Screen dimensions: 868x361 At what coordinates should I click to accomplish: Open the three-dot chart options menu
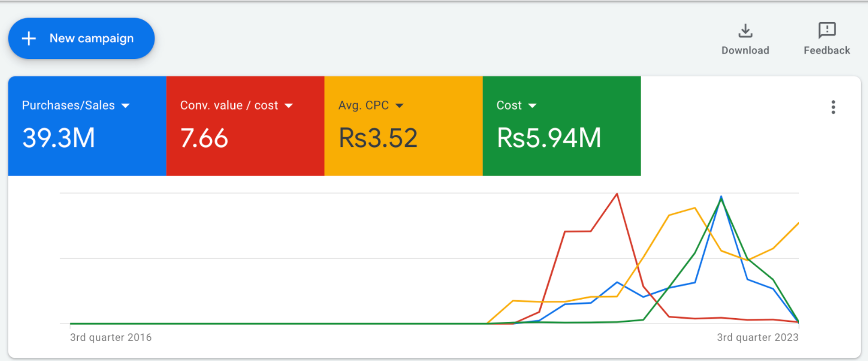(833, 107)
